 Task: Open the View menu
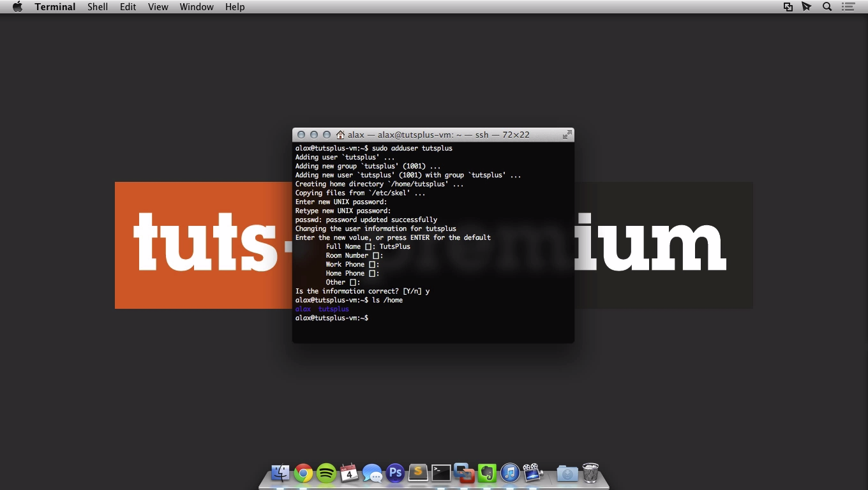(x=158, y=7)
